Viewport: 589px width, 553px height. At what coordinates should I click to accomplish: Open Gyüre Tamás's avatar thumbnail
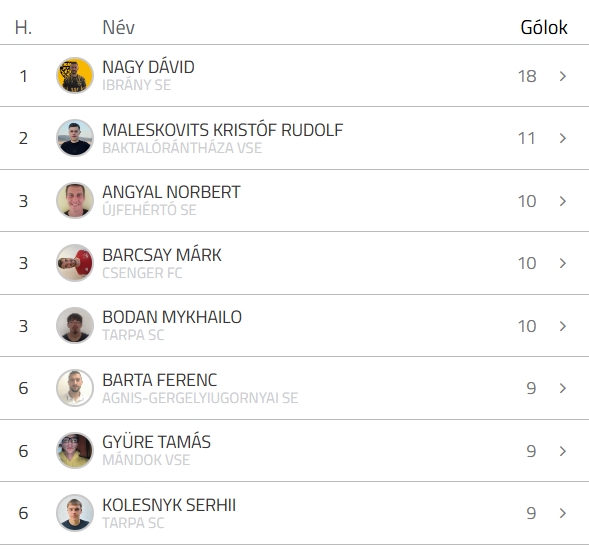click(75, 450)
